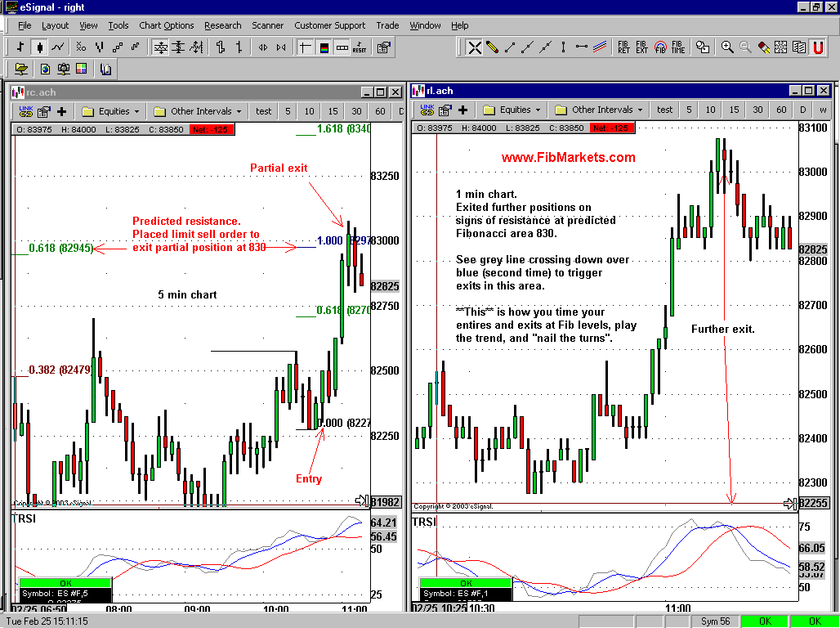Open the File menu

click(x=25, y=25)
